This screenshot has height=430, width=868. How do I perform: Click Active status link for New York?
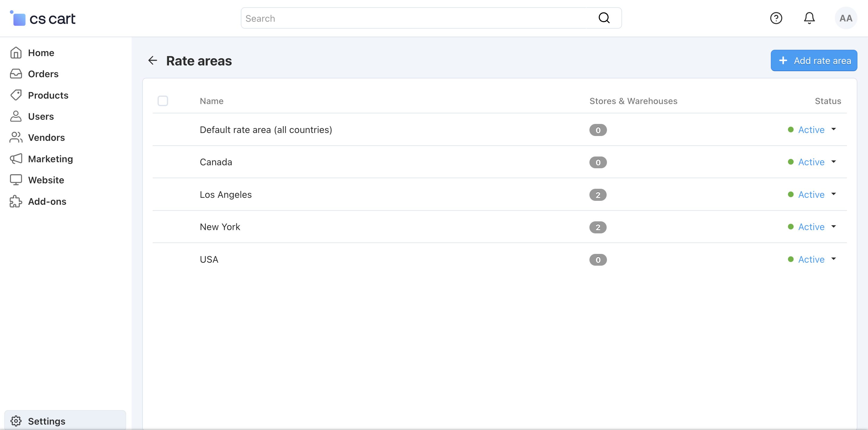[x=811, y=227]
